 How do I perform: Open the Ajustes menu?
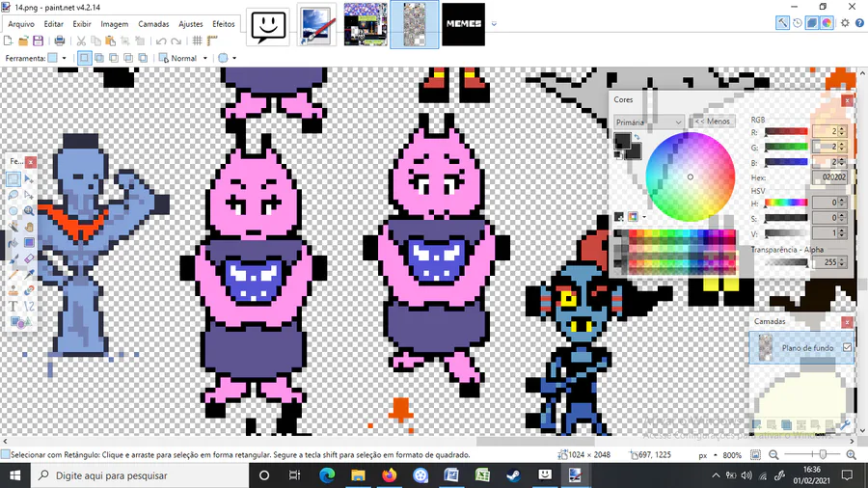coord(190,24)
